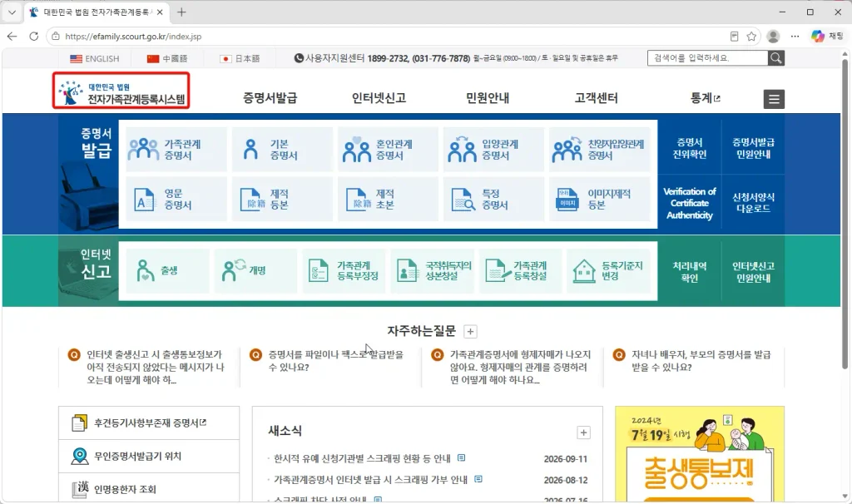Viewport: 852px width, 504px height.
Task: Open FAQ about 인터넷 출생신고 출생통보정보
Action: (156, 367)
